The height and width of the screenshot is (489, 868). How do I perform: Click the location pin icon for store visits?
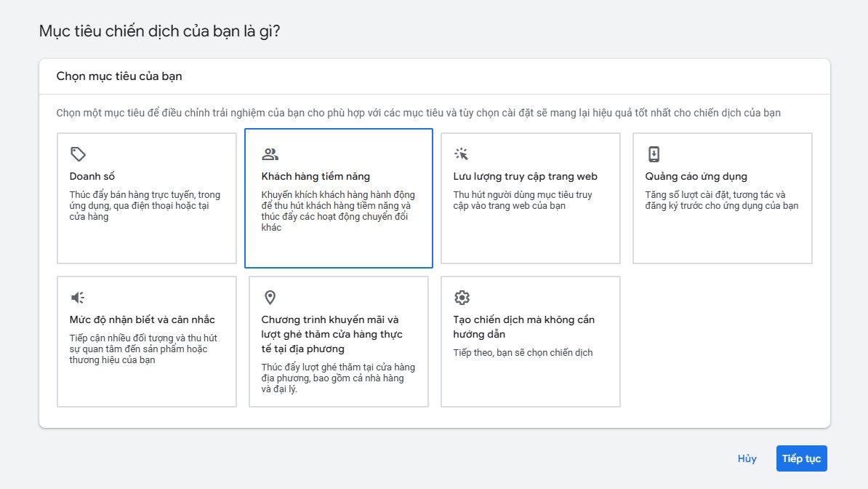click(270, 298)
